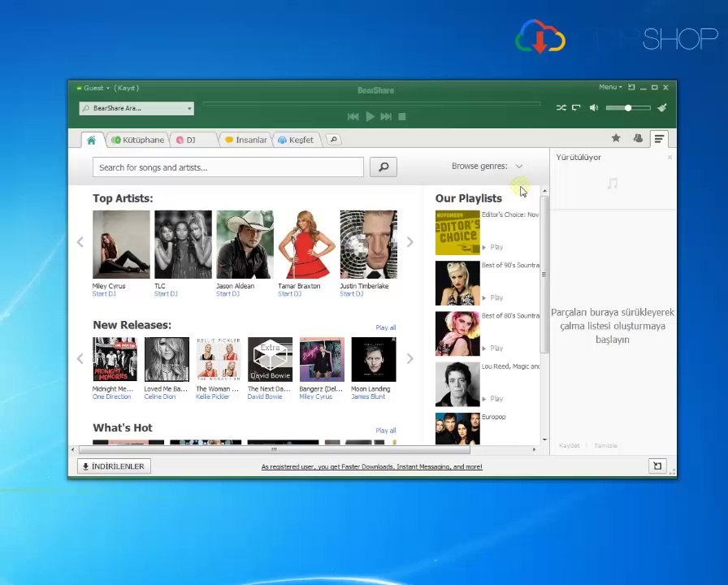Click the Miley Cyrus artist thumbnail

tap(121, 244)
